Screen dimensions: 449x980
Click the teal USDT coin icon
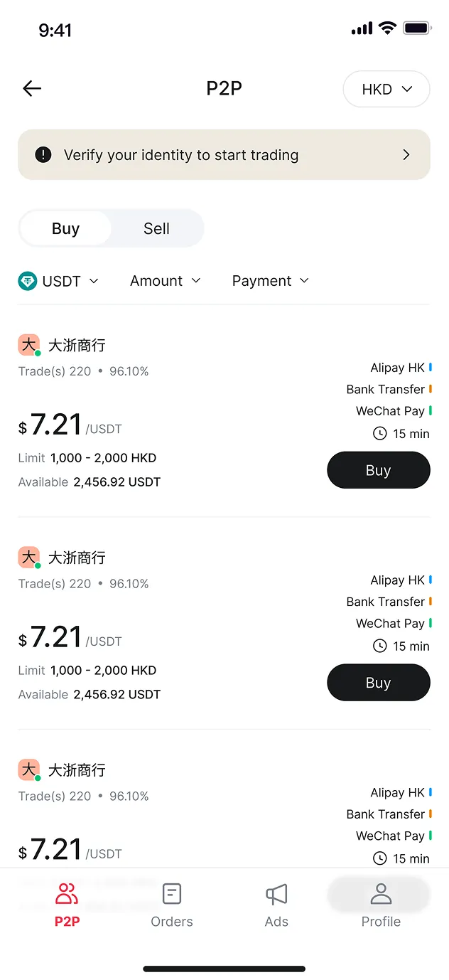point(26,281)
